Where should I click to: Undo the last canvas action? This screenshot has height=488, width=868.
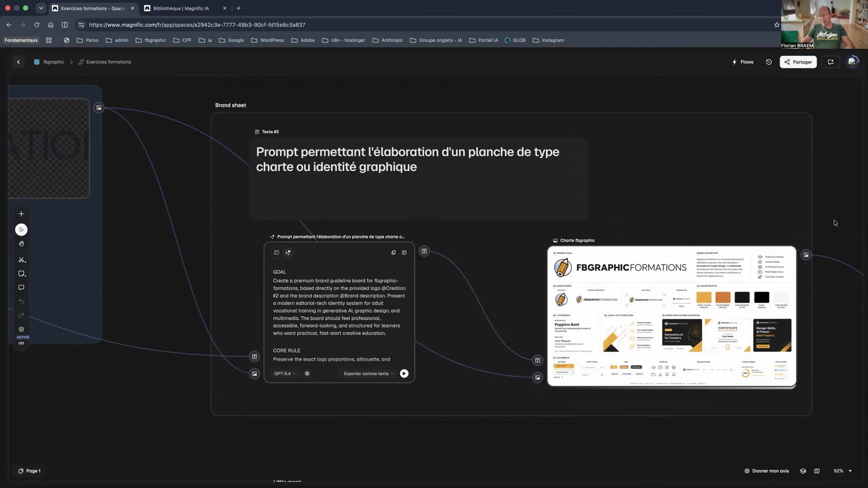21,301
